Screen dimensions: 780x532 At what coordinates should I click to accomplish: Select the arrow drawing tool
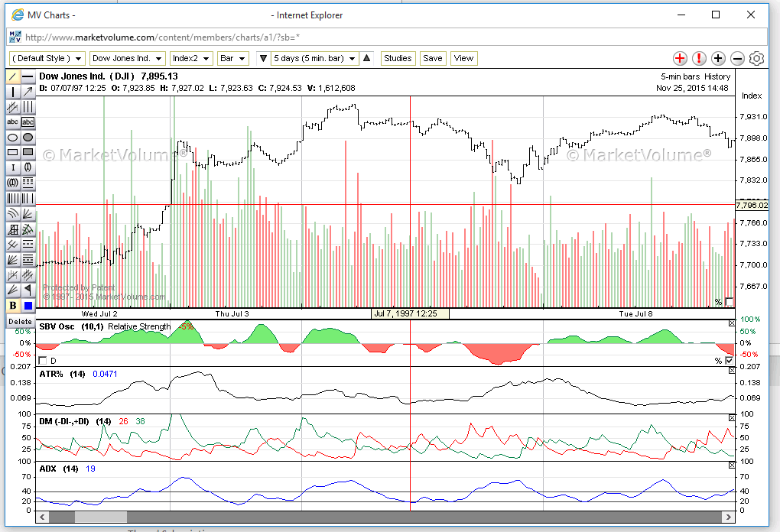28,92
